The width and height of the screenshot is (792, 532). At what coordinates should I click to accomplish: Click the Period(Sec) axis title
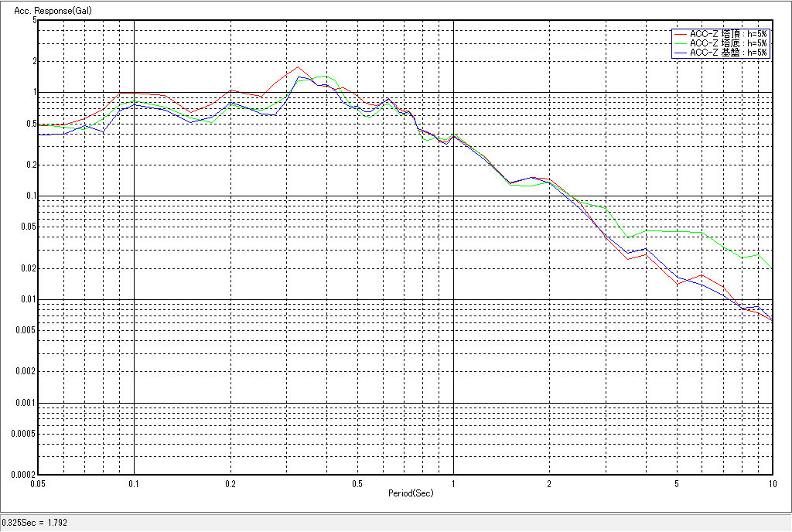[406, 493]
